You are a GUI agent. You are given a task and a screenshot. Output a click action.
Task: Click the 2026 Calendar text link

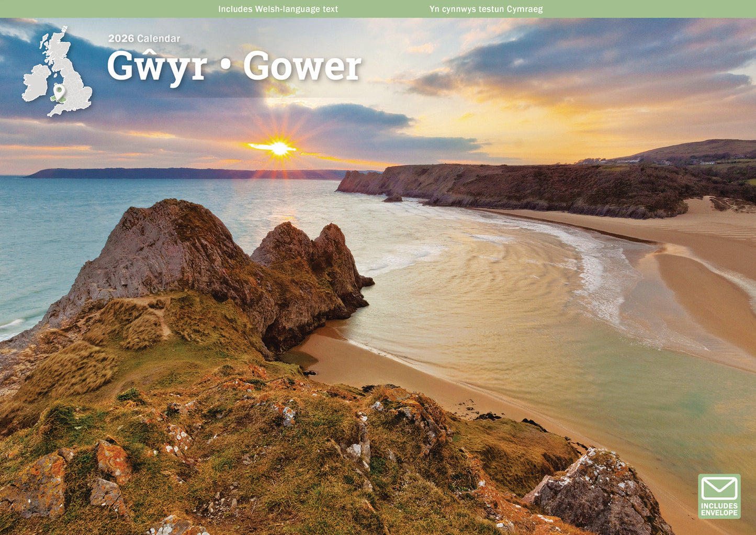pyautogui.click(x=145, y=39)
